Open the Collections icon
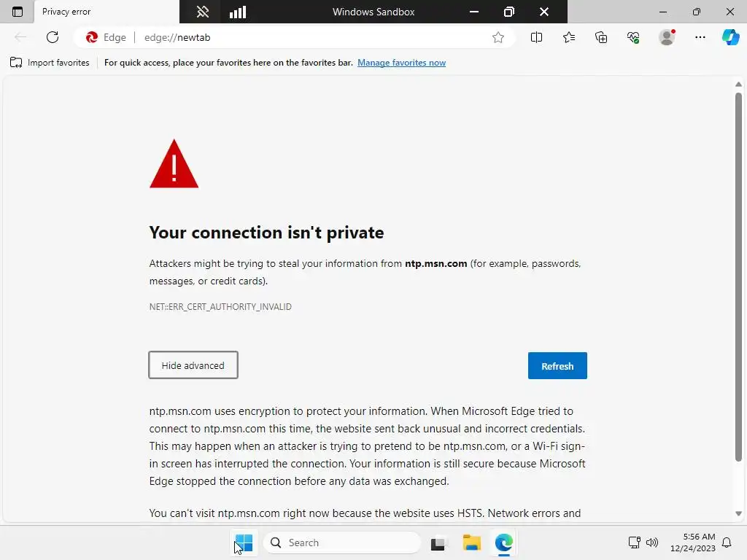The width and height of the screenshot is (747, 560). tap(601, 37)
